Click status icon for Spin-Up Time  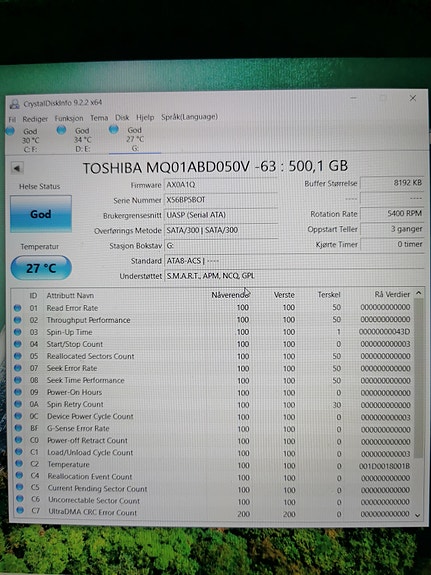pyautogui.click(x=17, y=332)
